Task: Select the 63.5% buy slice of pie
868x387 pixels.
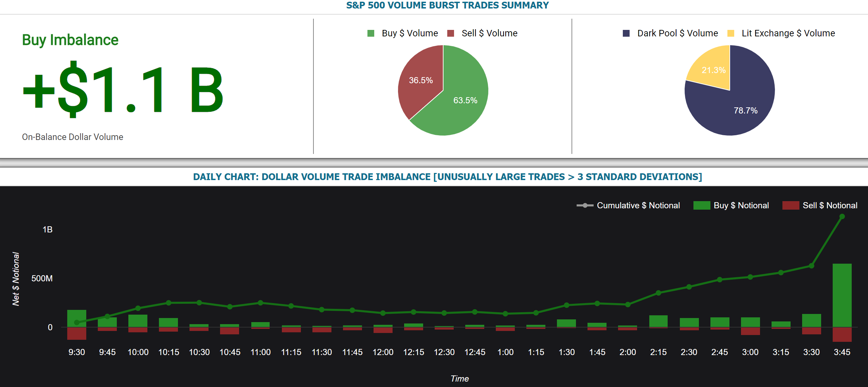Action: coord(466,100)
